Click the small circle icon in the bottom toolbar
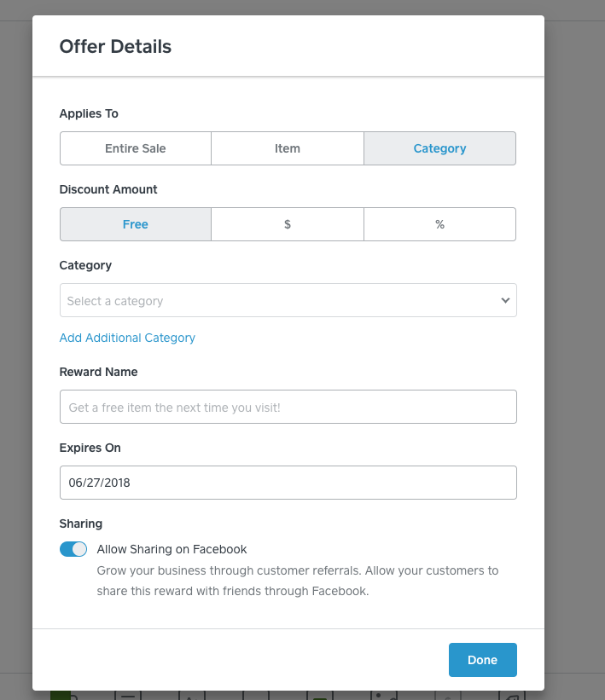 [x=447, y=695]
